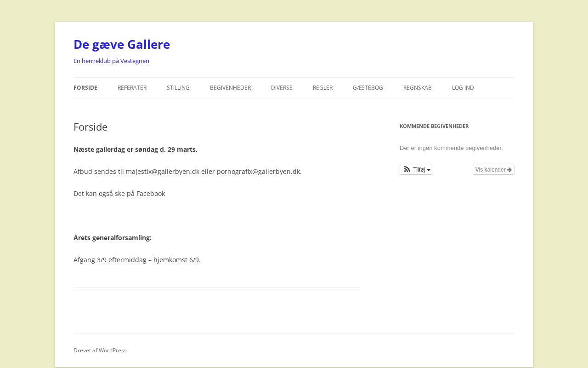Click the Forside page heading
This screenshot has width=588, height=368.
pos(90,127)
